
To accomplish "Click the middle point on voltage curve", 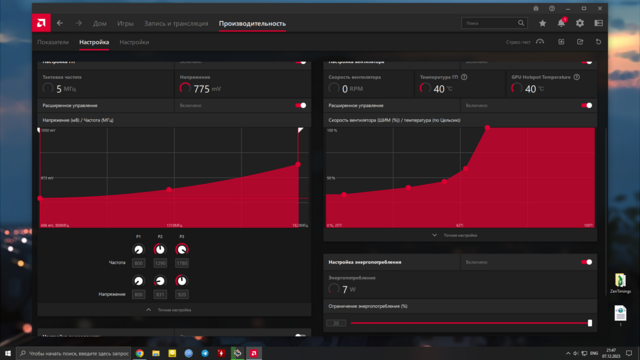I will click(x=169, y=189).
